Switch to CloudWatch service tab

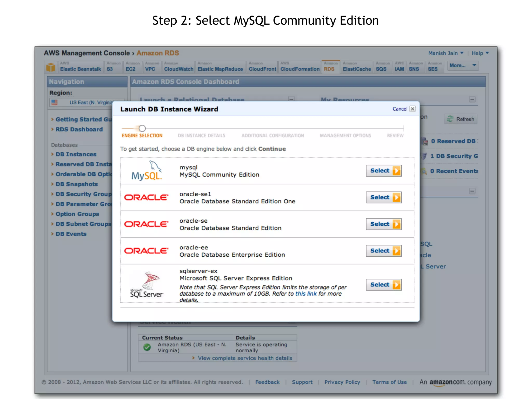(179, 67)
